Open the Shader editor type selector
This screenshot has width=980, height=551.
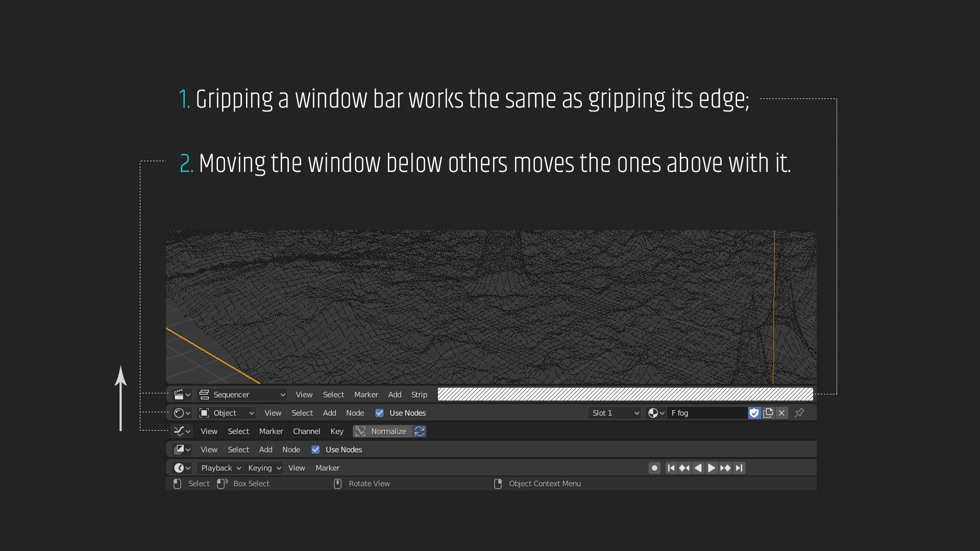[182, 413]
